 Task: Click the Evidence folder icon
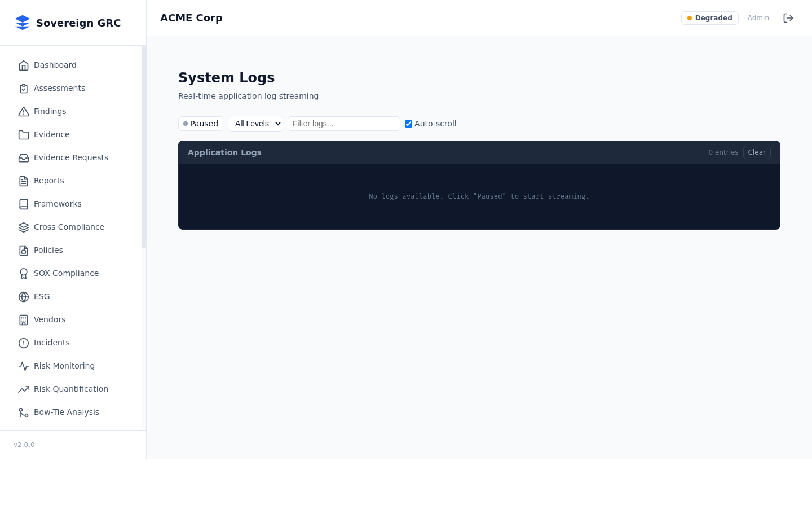pyautogui.click(x=24, y=134)
